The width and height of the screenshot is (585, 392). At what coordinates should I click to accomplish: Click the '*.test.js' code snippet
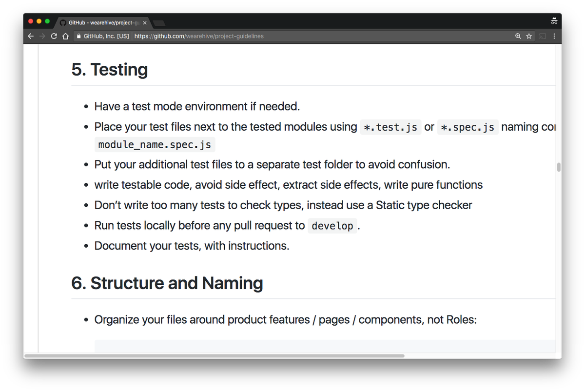click(390, 127)
